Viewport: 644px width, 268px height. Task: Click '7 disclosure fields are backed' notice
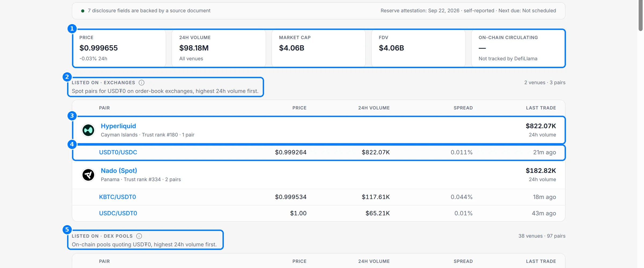(x=149, y=11)
